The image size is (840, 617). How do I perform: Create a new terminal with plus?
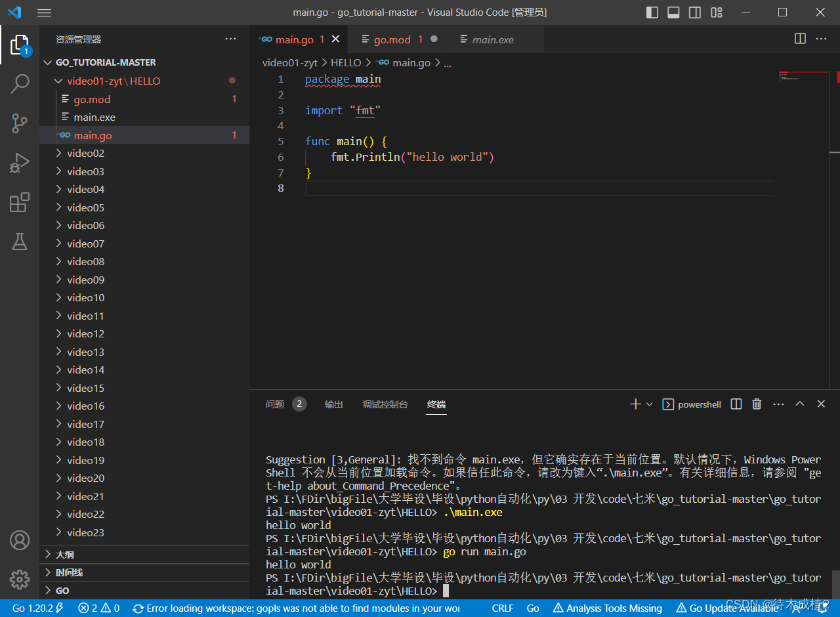tap(635, 404)
